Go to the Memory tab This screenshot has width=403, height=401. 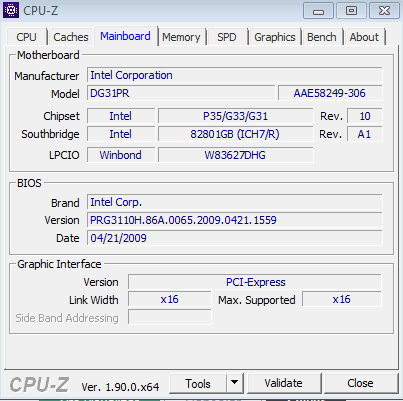click(x=181, y=37)
